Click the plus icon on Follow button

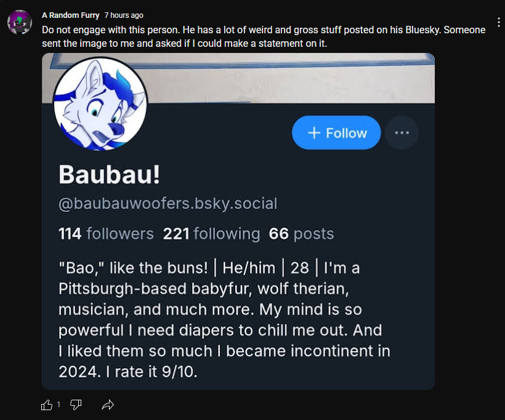[313, 133]
